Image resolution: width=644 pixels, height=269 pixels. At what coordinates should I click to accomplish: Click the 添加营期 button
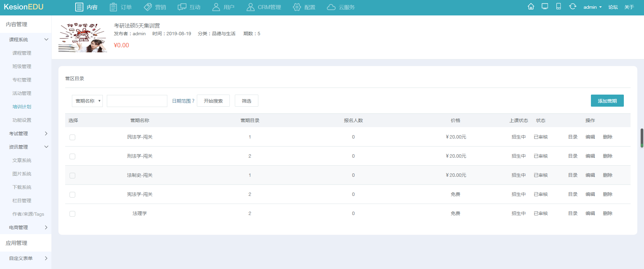click(x=607, y=101)
